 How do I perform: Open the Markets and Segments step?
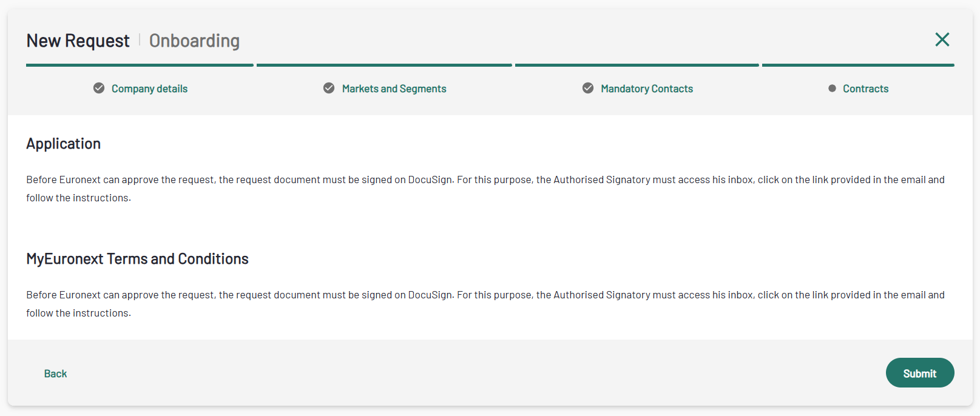pyautogui.click(x=394, y=89)
